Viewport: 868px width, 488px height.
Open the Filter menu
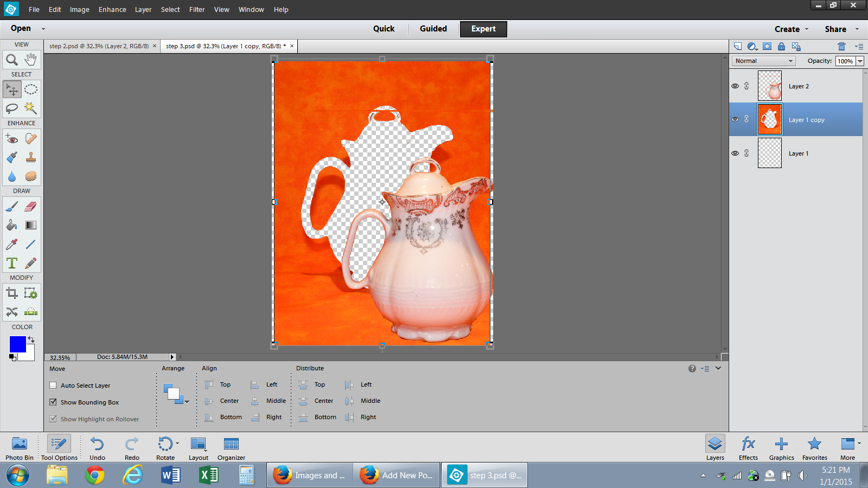197,10
